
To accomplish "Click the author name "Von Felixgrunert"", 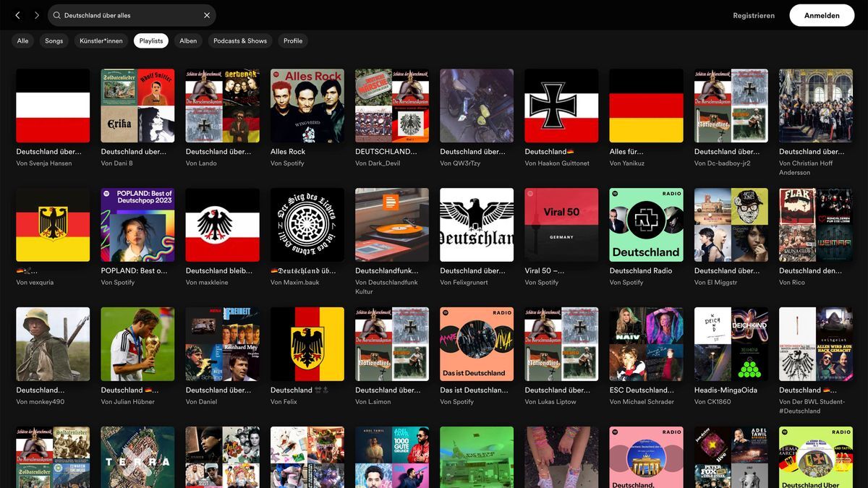I will tap(464, 283).
